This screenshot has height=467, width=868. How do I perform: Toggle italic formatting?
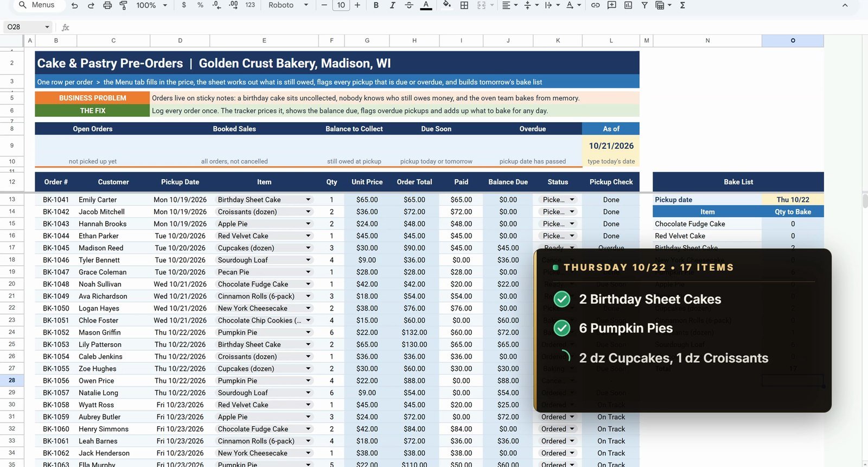[392, 5]
